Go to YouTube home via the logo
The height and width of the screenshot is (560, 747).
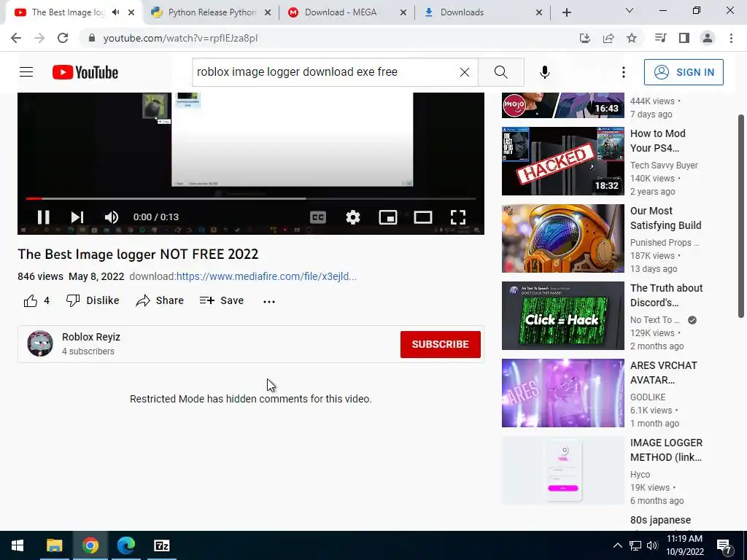point(85,72)
